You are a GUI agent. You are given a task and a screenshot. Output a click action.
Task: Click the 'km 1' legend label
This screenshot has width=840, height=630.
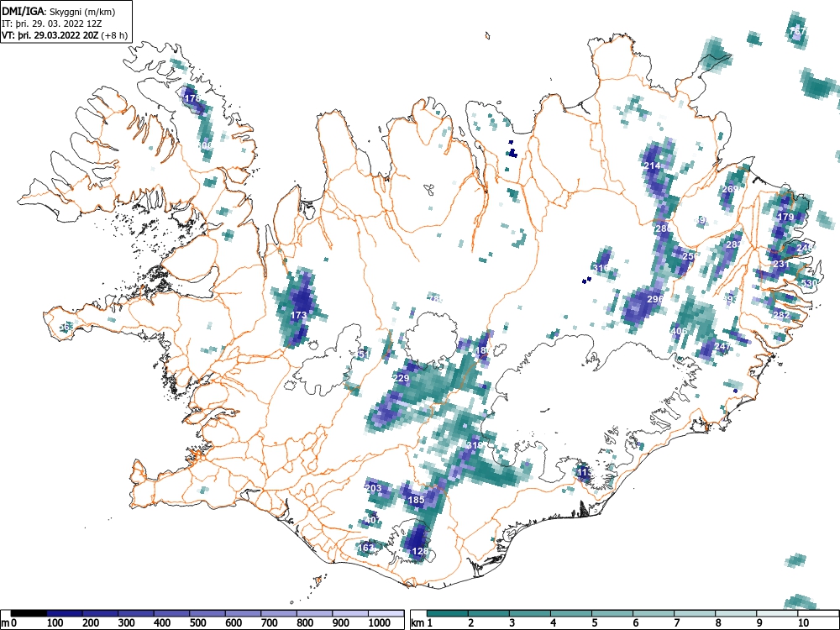tap(423, 623)
